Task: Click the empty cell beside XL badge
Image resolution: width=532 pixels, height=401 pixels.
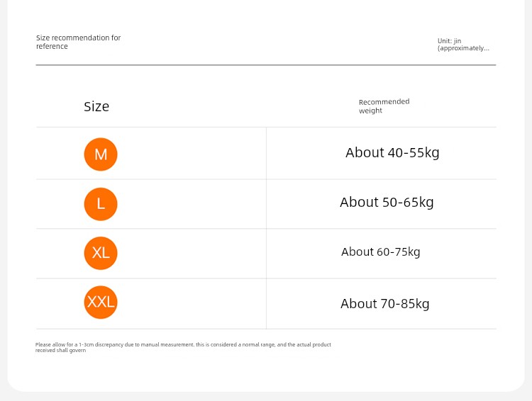Action: click(x=192, y=254)
